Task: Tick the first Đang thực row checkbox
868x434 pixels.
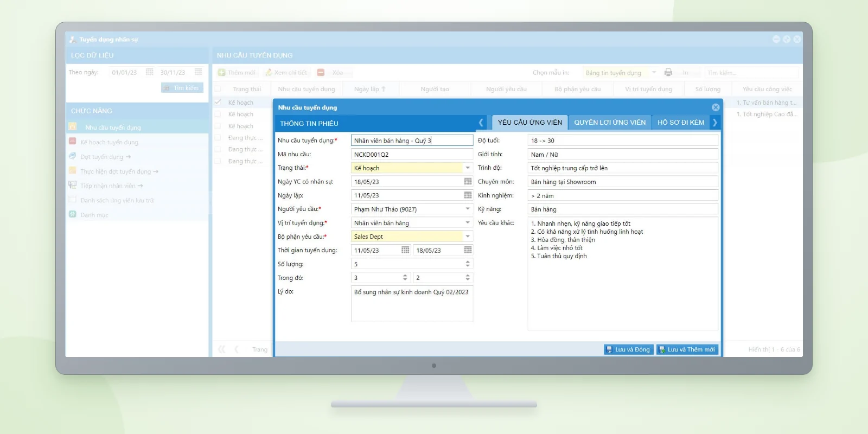Action: (218, 138)
